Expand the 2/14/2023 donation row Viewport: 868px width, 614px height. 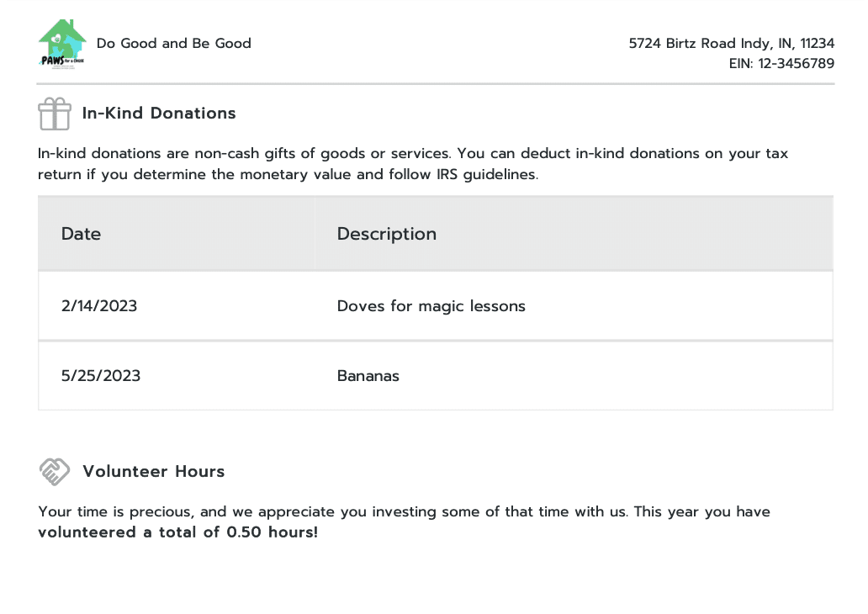point(98,305)
